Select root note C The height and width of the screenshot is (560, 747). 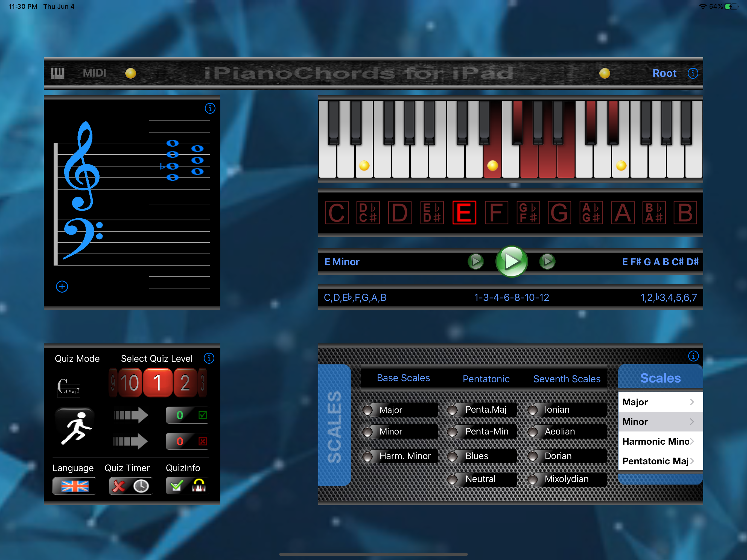point(337,212)
